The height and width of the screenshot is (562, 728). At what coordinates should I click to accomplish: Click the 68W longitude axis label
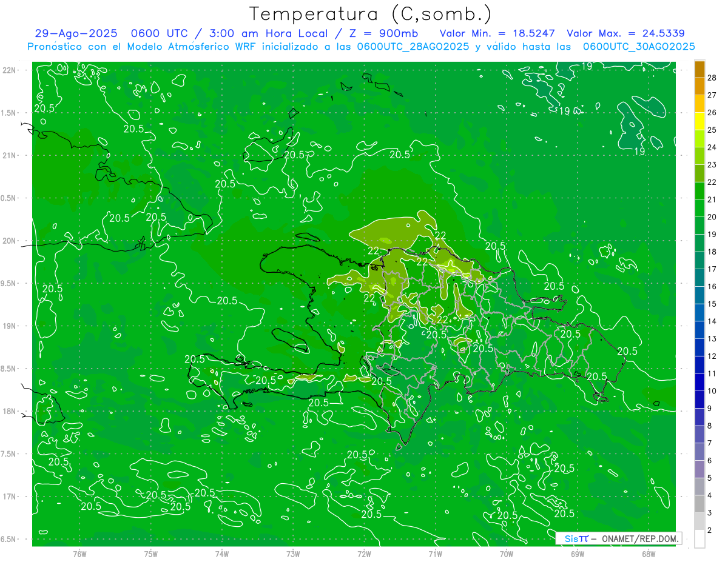[x=649, y=554]
